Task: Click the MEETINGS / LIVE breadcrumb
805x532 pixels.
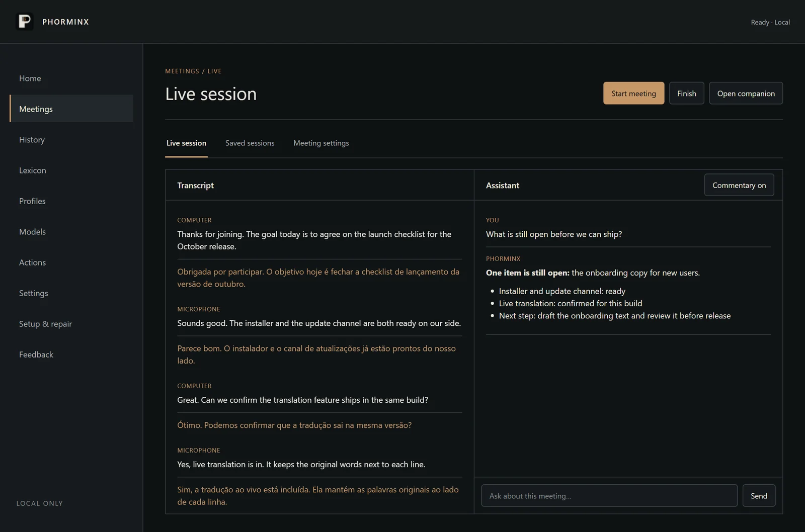Action: [x=193, y=71]
